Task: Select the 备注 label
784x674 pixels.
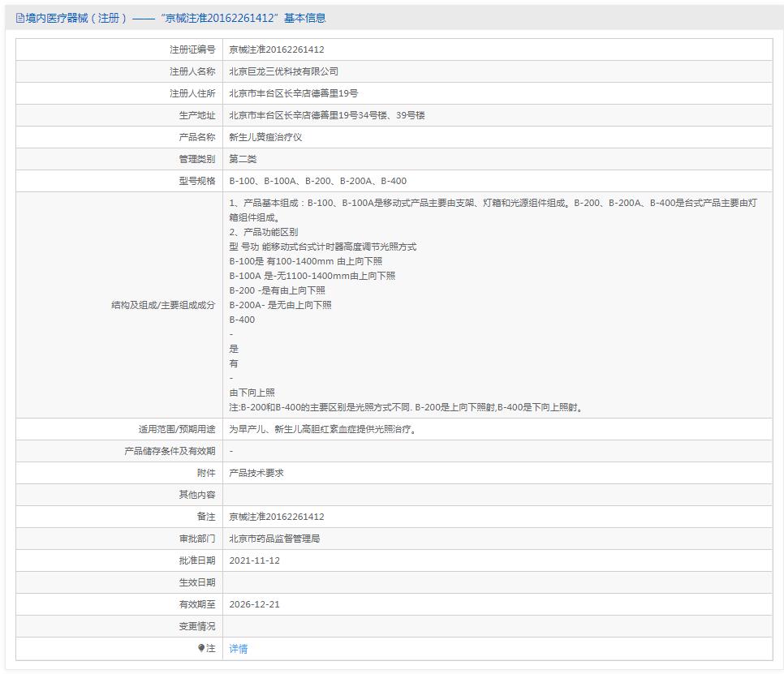Action: coord(206,517)
